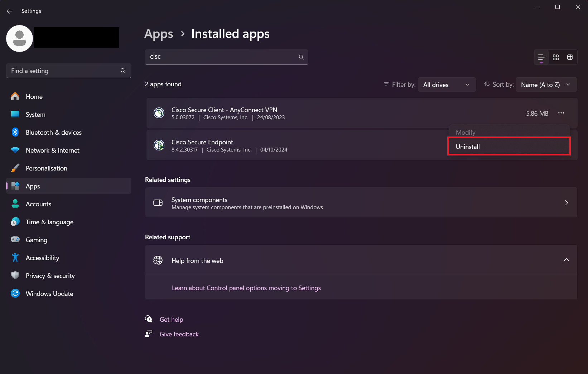Switch to table view layout
This screenshot has height=374, width=588.
tap(570, 57)
